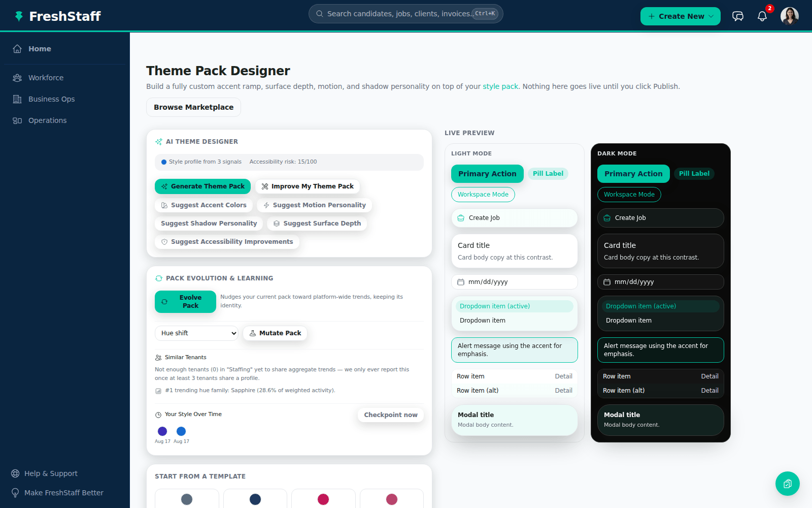Click the Make FreshStaff Better lightbulb icon
Image resolution: width=812 pixels, height=508 pixels.
click(x=15, y=493)
